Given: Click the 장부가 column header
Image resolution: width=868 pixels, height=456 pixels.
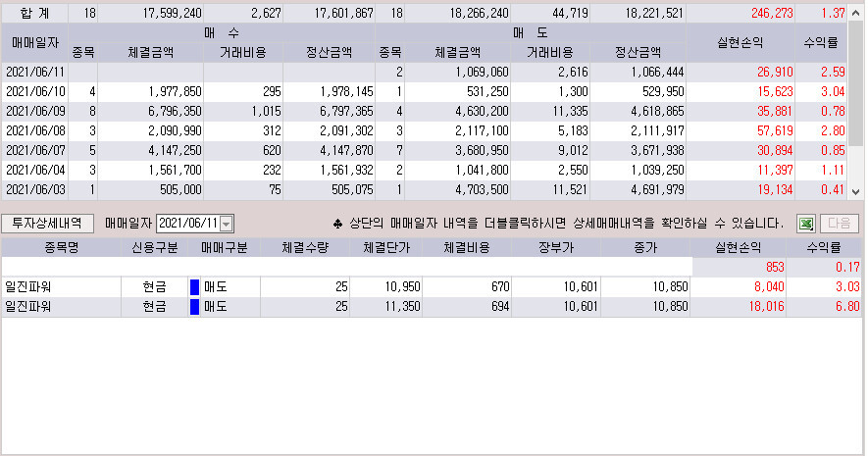Looking at the screenshot, I should [556, 248].
